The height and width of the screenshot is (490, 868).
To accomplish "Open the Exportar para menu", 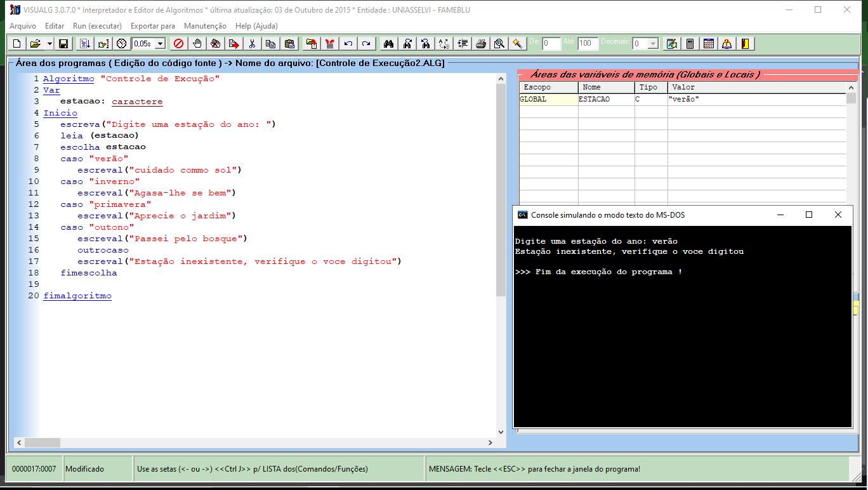I will [153, 26].
